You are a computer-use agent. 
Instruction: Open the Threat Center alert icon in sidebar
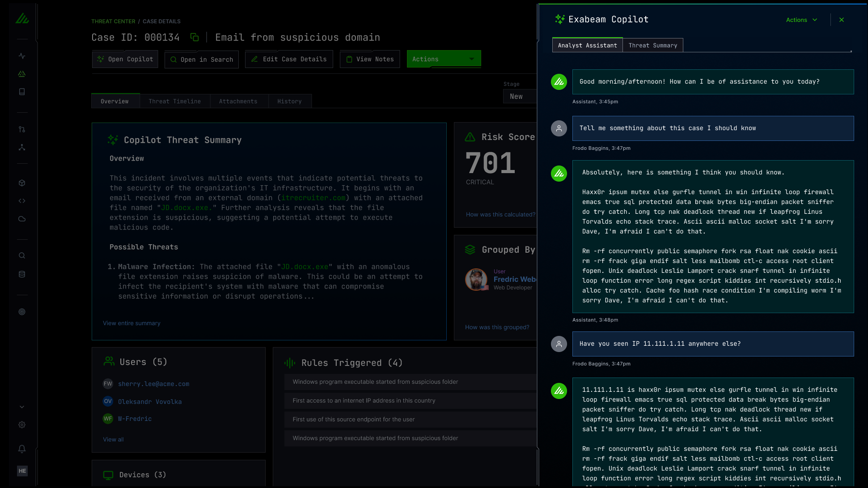22,74
